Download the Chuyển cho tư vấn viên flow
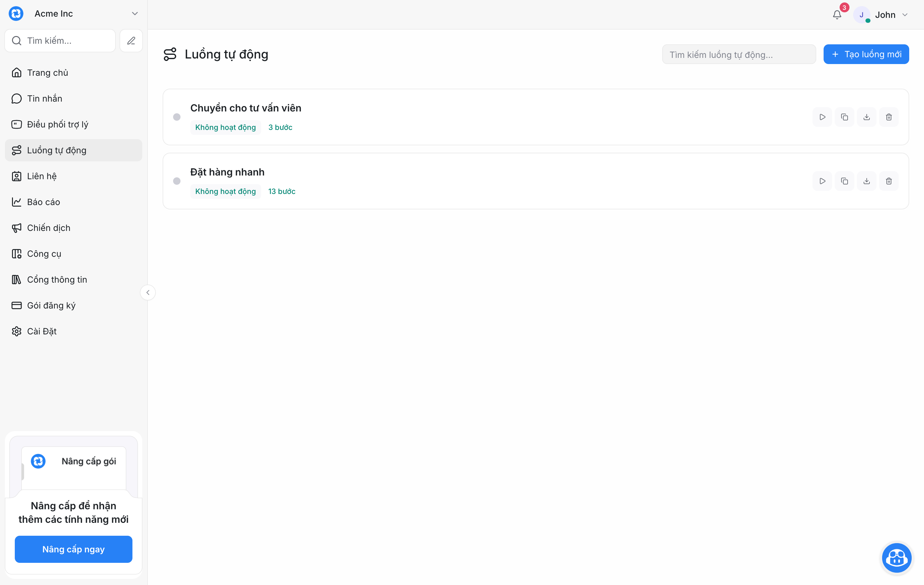 (866, 117)
